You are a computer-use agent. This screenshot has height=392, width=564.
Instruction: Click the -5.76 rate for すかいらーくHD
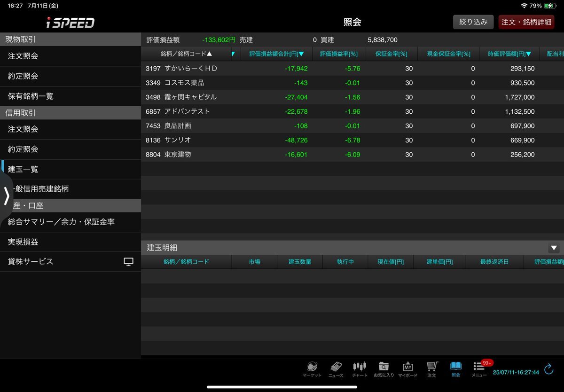point(352,69)
